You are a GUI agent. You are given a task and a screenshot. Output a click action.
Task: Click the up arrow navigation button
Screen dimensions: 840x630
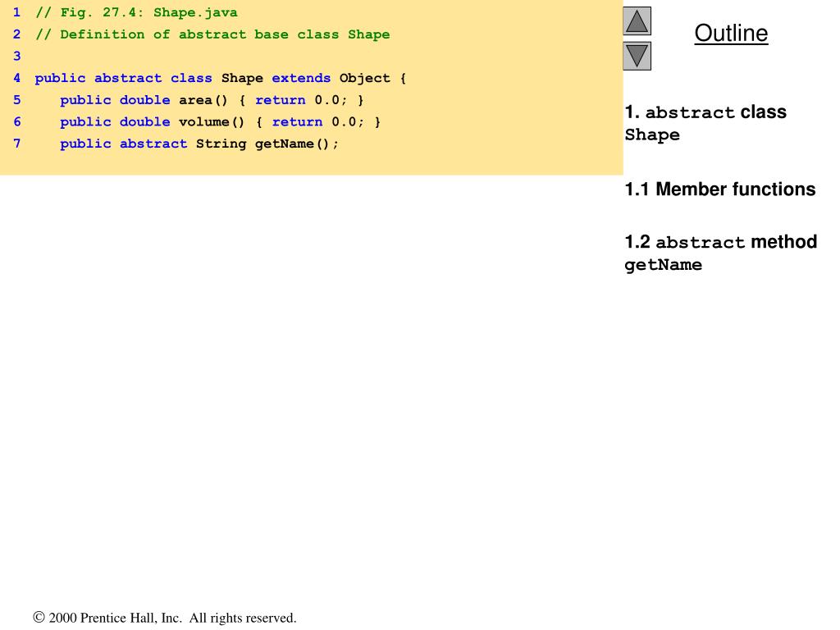pyautogui.click(x=637, y=21)
